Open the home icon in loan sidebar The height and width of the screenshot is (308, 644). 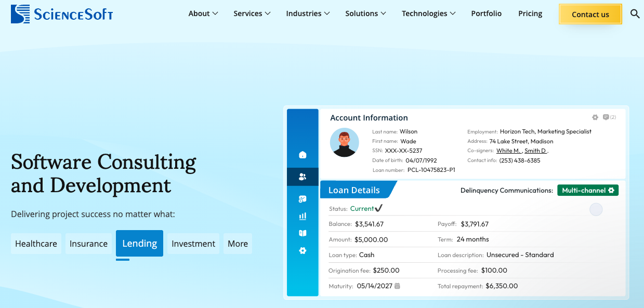(x=303, y=155)
